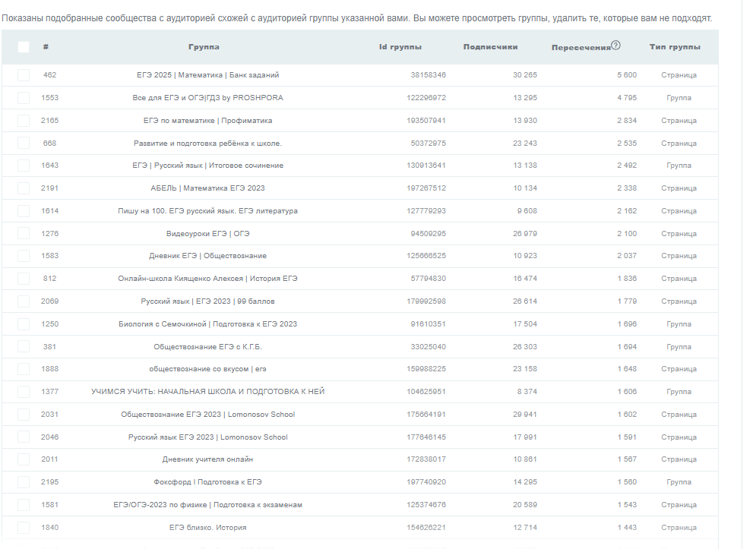Open Онлайн-школа Киященко Алексея group link
The width and height of the screenshot is (756, 549).
(207, 279)
